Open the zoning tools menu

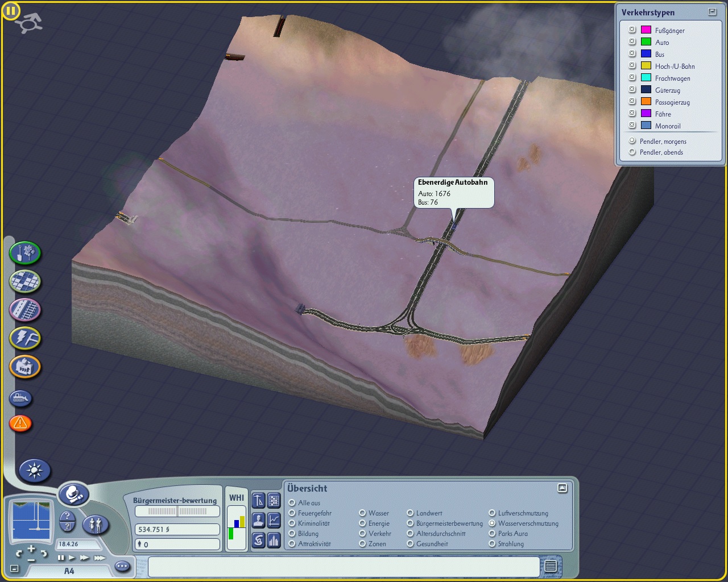click(25, 281)
